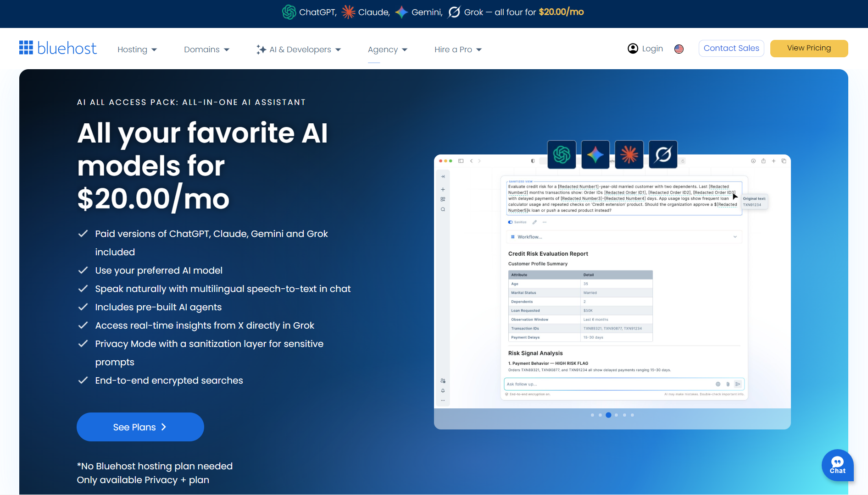Select the active third carousel dot
This screenshot has width=868, height=495.
[608, 415]
